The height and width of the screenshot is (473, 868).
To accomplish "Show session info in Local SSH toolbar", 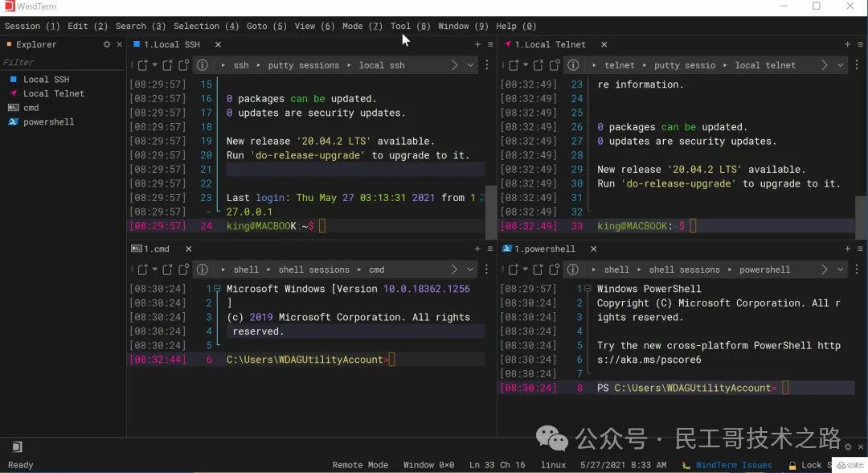I will click(202, 65).
